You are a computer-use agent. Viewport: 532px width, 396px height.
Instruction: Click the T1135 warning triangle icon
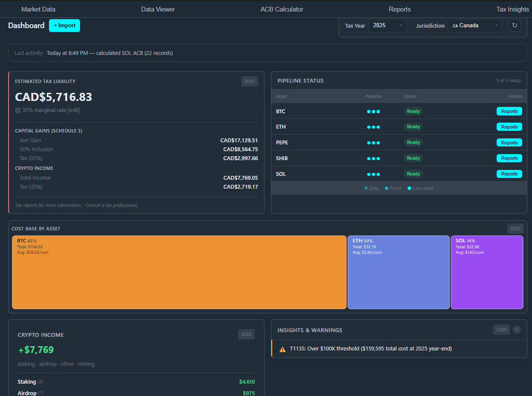(282, 348)
